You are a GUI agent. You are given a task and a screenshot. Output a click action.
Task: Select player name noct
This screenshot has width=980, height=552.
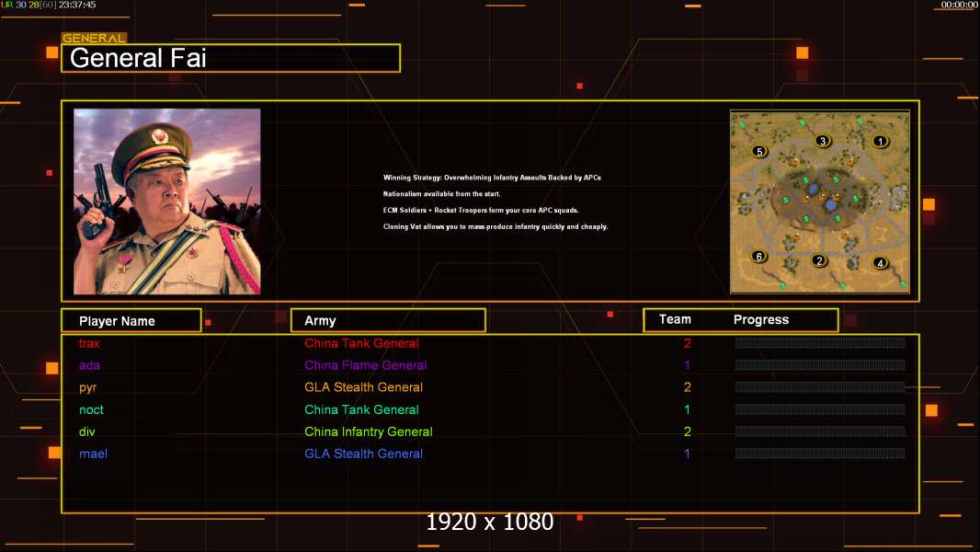coord(91,410)
